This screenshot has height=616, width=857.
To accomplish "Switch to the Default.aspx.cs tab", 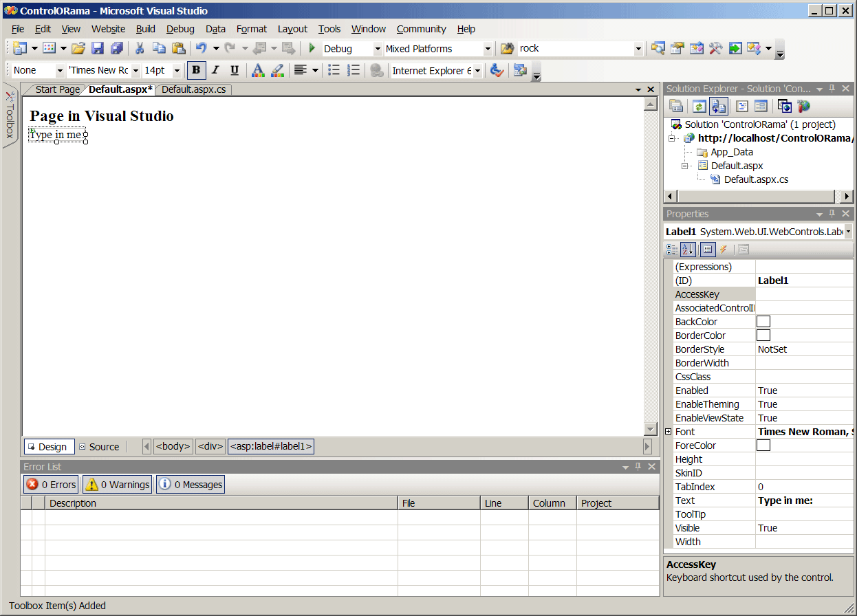I will (x=193, y=89).
